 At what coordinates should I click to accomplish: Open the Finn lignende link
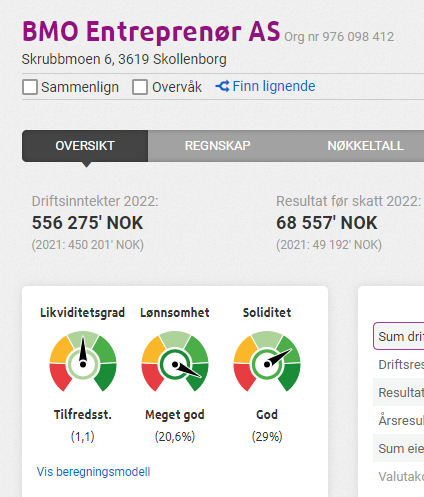[274, 86]
